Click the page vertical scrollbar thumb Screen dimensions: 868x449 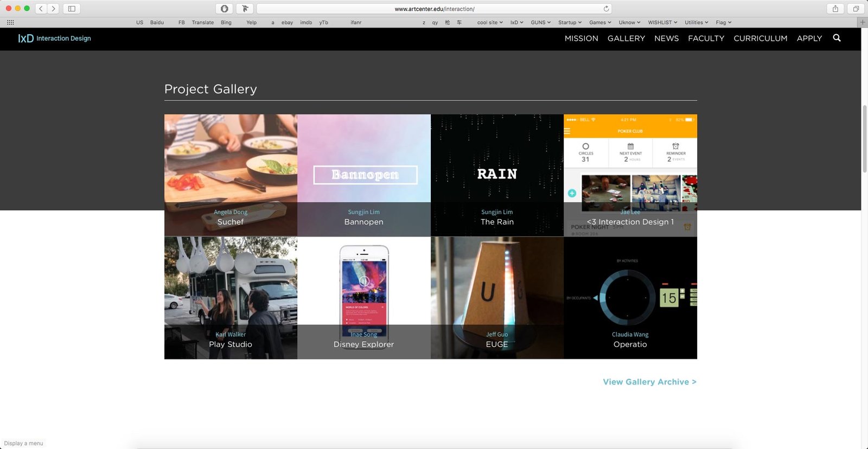[865, 138]
